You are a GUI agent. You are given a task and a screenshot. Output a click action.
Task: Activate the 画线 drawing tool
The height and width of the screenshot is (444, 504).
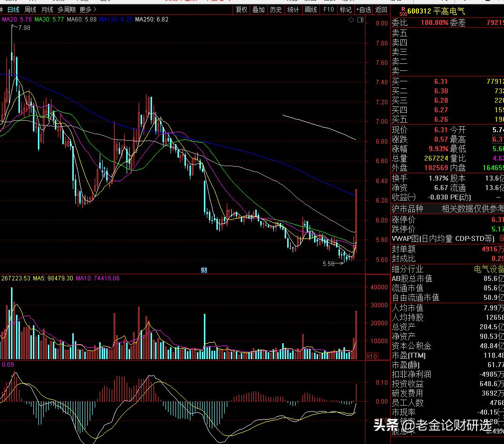(311, 9)
